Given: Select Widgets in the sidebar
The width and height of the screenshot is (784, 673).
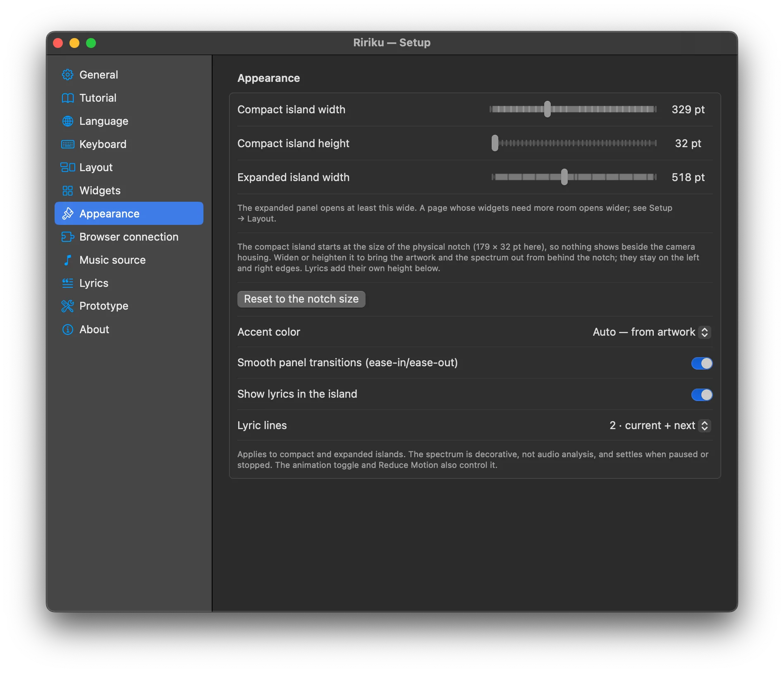Looking at the screenshot, I should (129, 191).
